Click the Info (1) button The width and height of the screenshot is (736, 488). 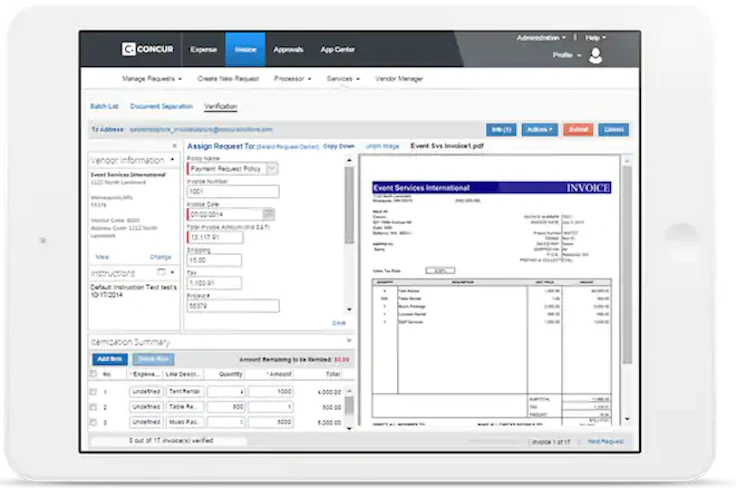[x=501, y=130]
